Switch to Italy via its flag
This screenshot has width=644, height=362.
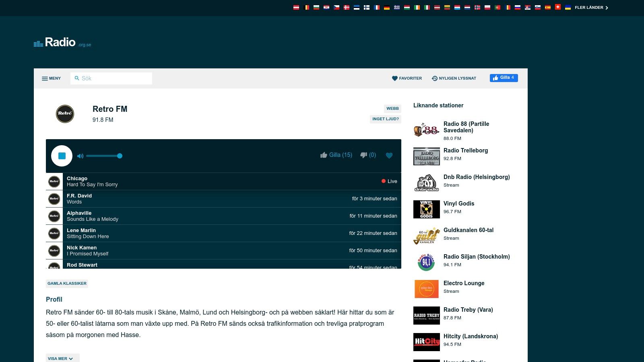(427, 7)
